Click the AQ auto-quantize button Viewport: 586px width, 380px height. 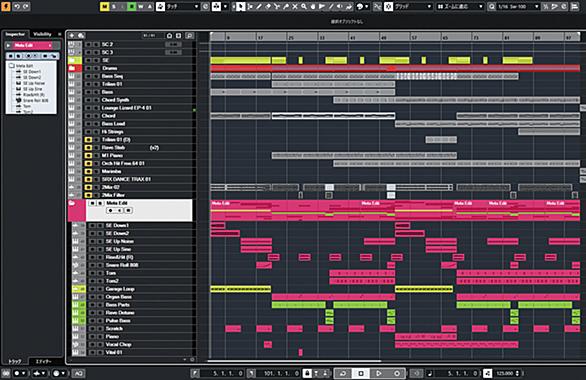point(78,373)
